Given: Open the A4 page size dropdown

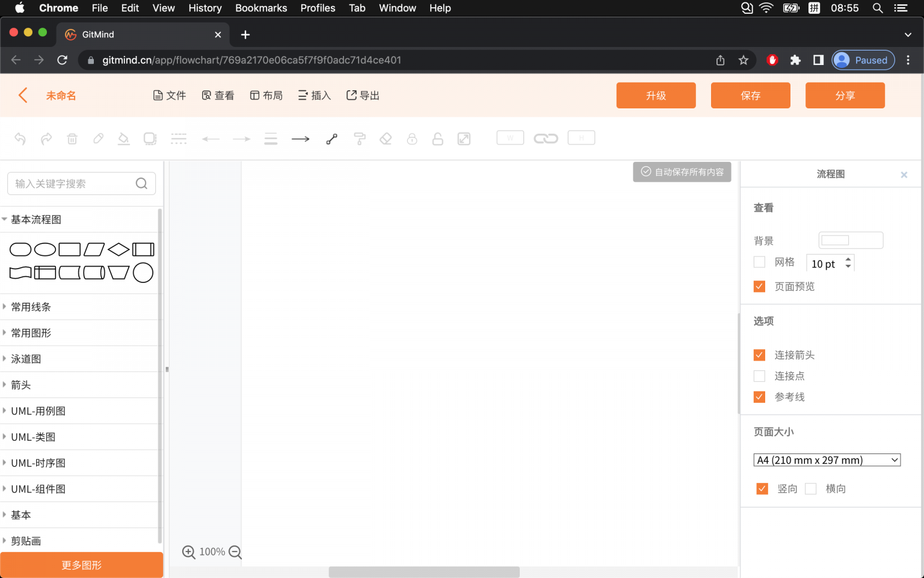Looking at the screenshot, I should pyautogui.click(x=827, y=459).
